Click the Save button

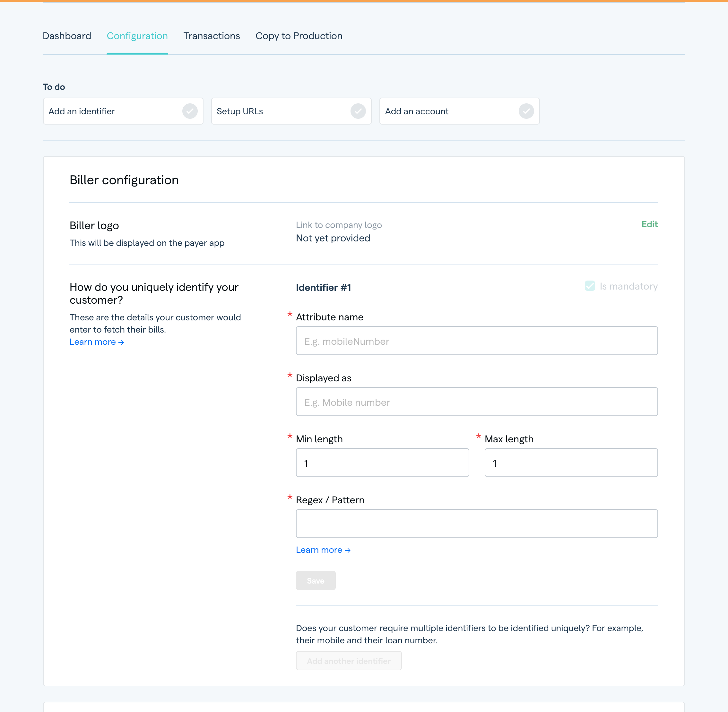(x=316, y=580)
